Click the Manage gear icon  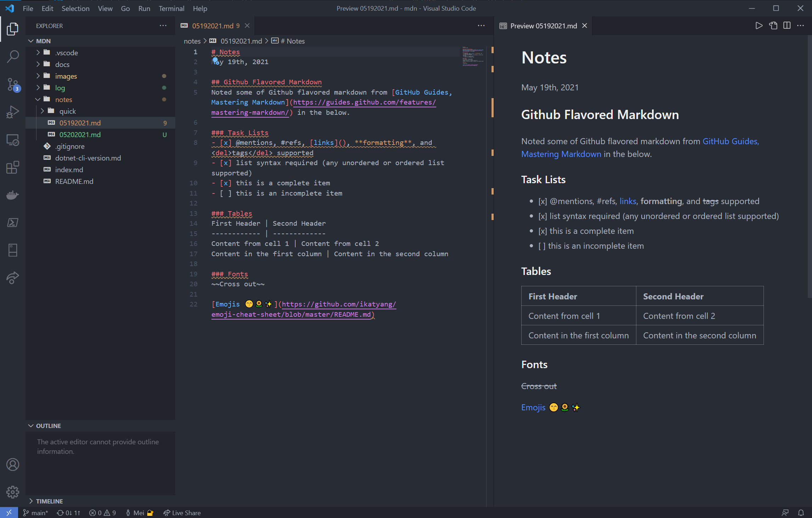[13, 492]
